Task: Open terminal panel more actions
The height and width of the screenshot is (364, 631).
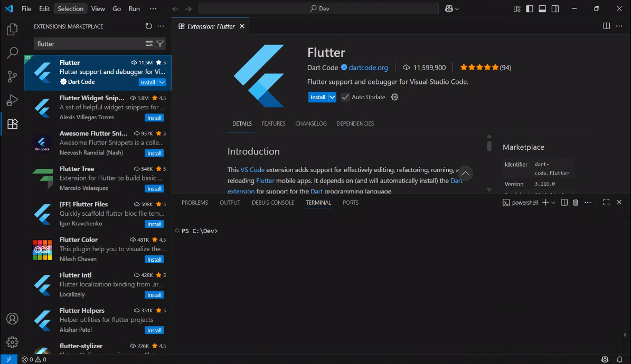Action: (588, 203)
